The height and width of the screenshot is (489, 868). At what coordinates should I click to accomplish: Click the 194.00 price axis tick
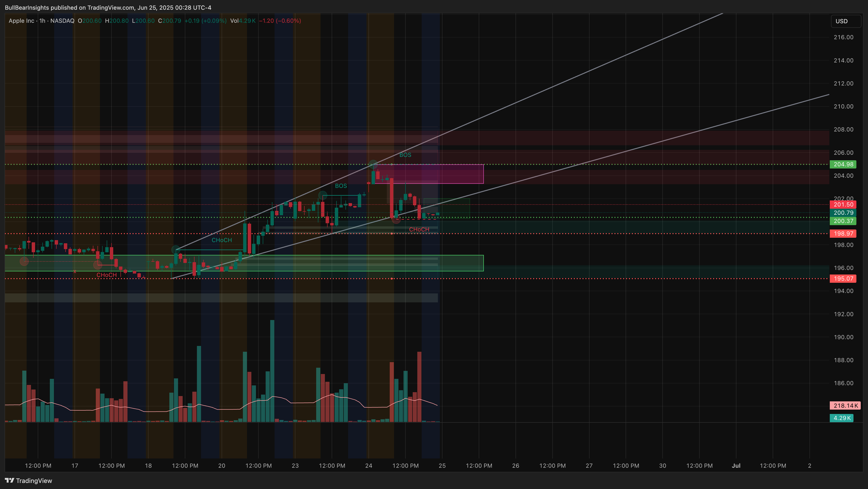[x=843, y=291]
